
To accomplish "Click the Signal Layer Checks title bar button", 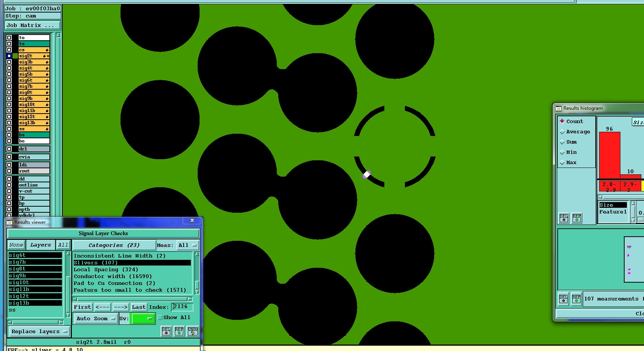I will (103, 234).
